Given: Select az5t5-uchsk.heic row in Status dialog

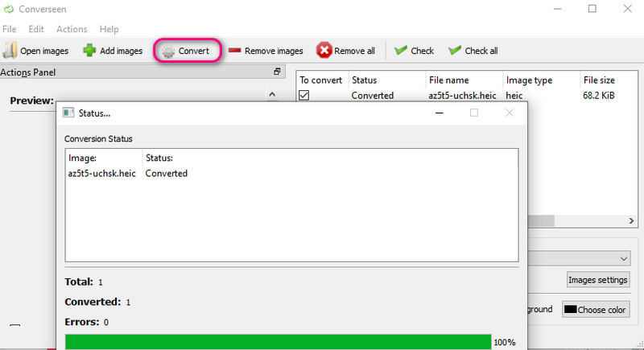Looking at the screenshot, I should [102, 174].
